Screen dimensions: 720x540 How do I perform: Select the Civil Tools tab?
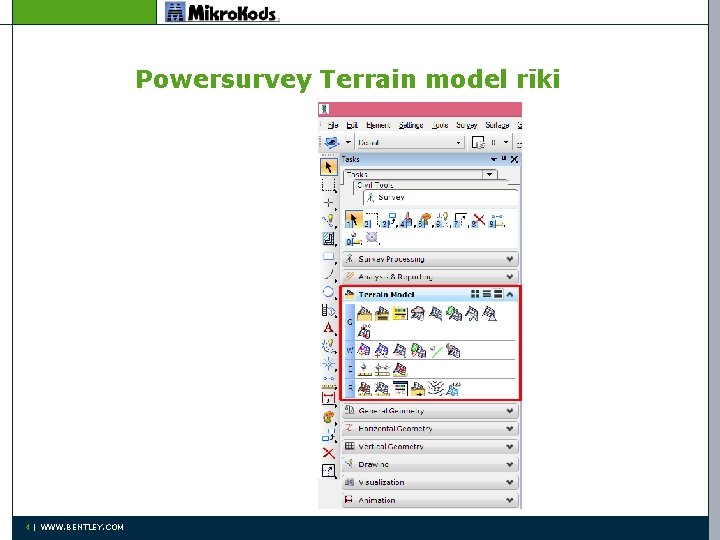pos(375,185)
